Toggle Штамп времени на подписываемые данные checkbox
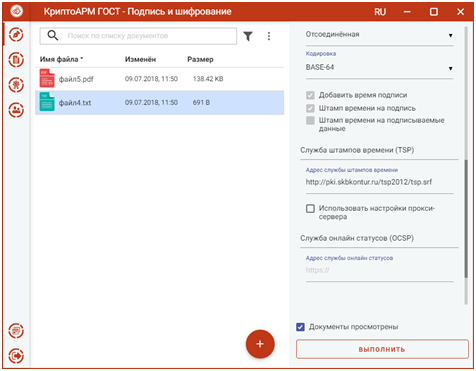This screenshot has width=476, height=371. tap(310, 120)
